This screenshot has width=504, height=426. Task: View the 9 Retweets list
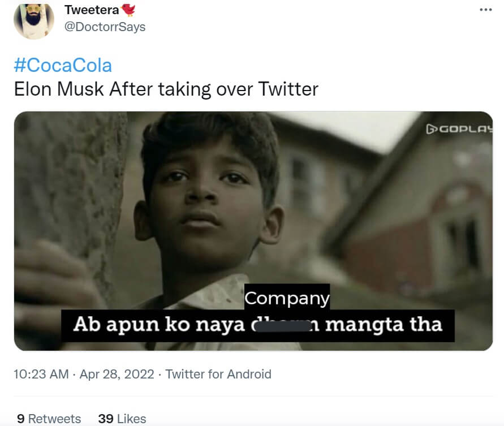[x=49, y=419]
